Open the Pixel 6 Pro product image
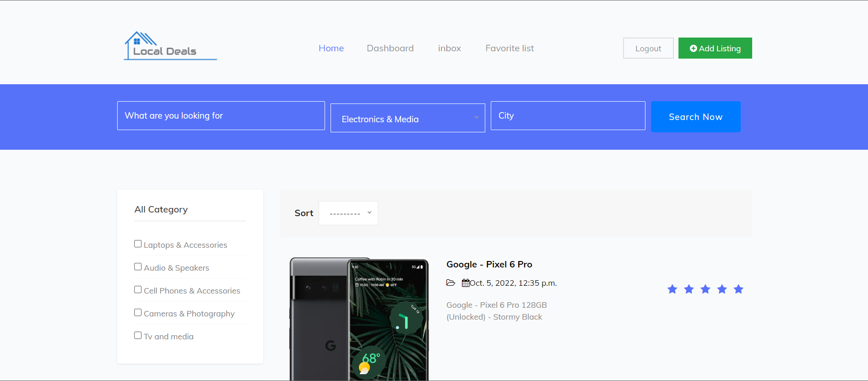The width and height of the screenshot is (868, 381). [359, 319]
